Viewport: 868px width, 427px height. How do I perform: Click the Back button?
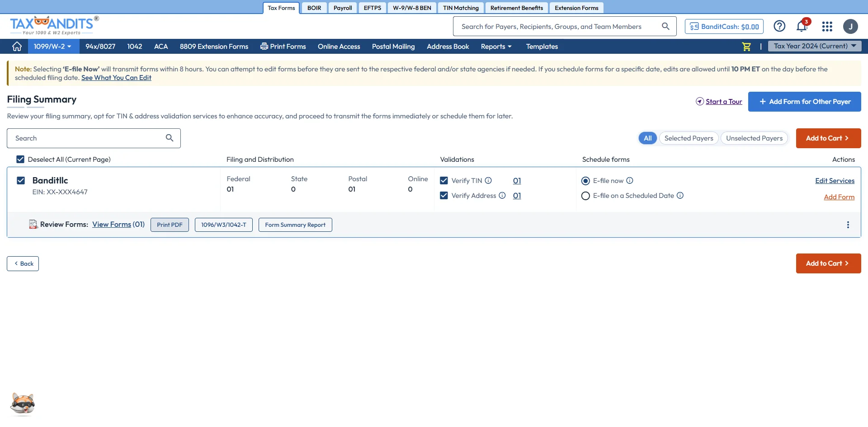[x=23, y=264]
